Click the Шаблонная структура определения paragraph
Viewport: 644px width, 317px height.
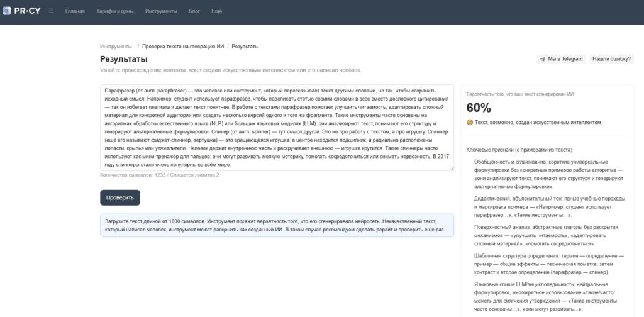549,264
